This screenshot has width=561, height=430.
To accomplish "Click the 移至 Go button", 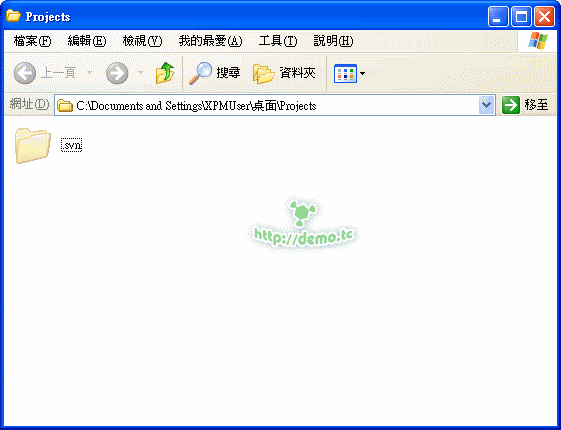I will click(525, 105).
